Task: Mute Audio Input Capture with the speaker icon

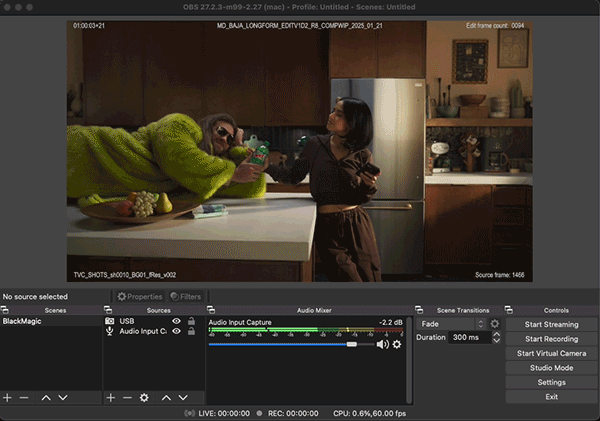Action: tap(382, 344)
